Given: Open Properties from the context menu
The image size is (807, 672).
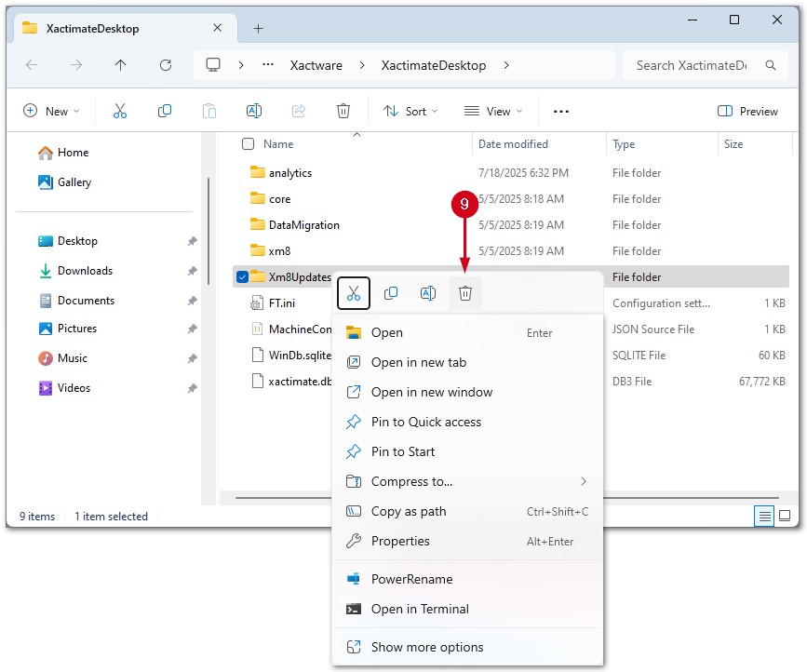Looking at the screenshot, I should (468, 542).
